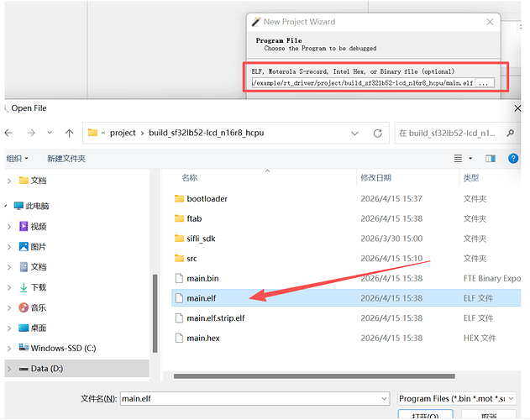This screenshot has width=530, height=420.
Task: Sort by the 修改日期 column header
Action: pos(375,177)
